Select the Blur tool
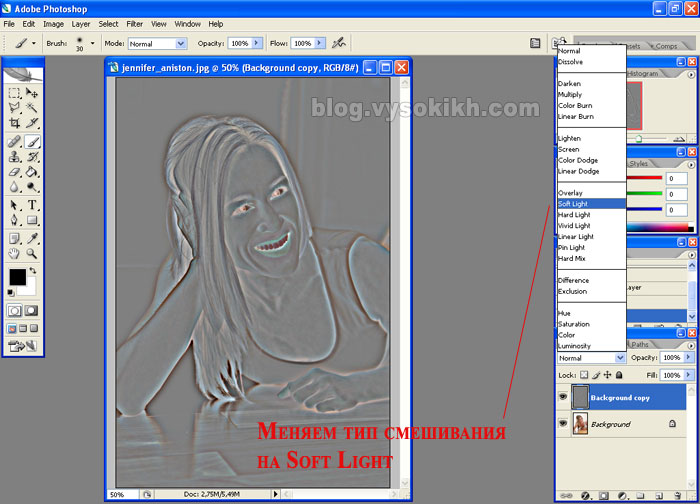Viewport: 700px width, 504px height. point(14,187)
